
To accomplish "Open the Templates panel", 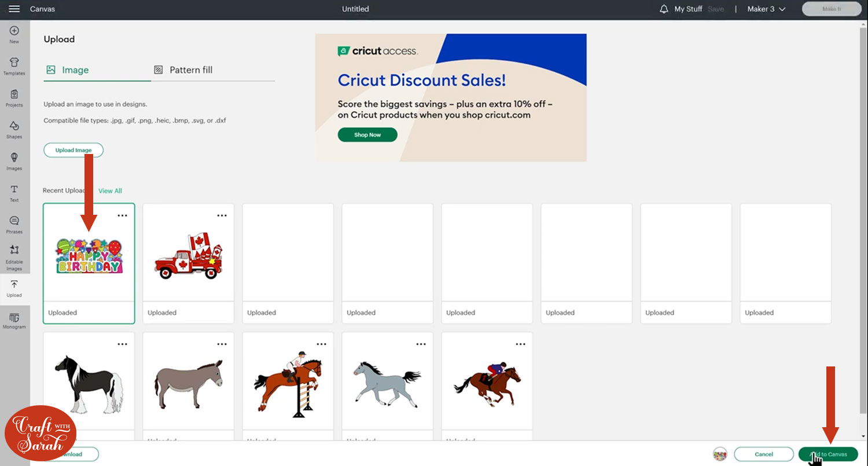I will (x=14, y=65).
